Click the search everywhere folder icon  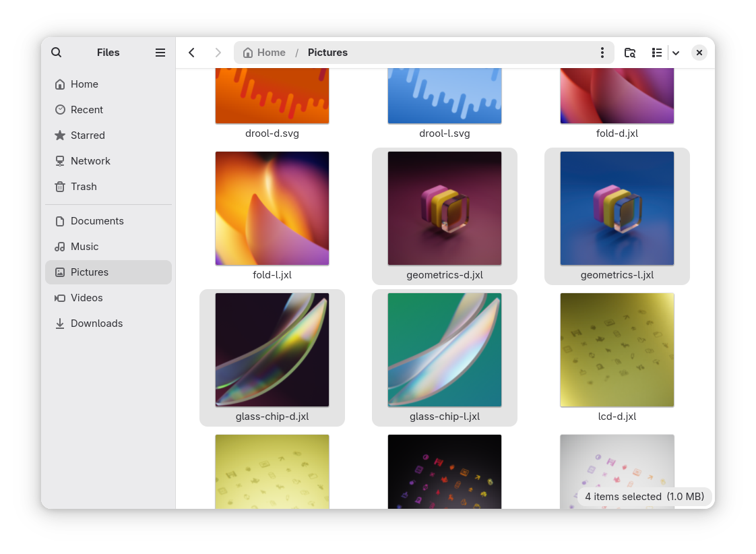pyautogui.click(x=630, y=53)
